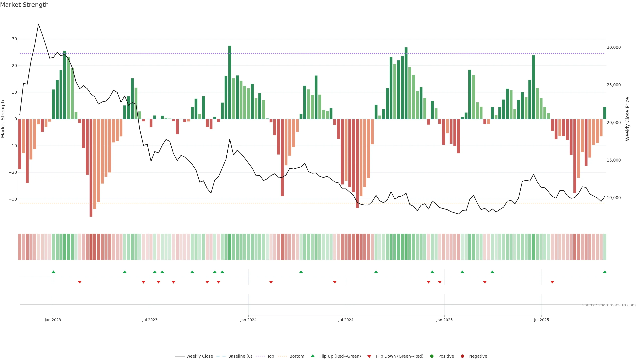Hide the Top dotted line via legend
644x362 pixels.
tap(270, 356)
